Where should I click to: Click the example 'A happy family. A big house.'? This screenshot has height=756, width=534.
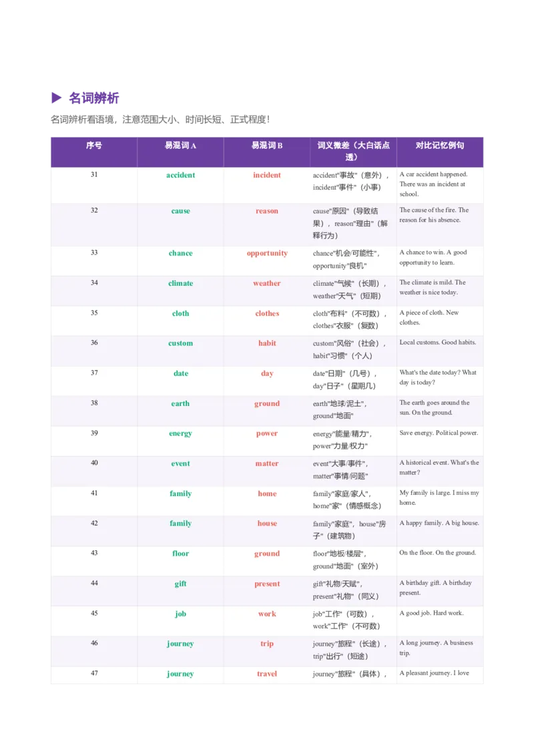[x=439, y=523]
